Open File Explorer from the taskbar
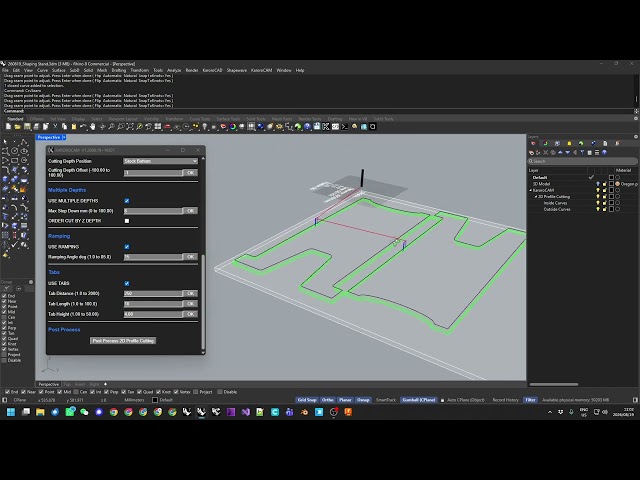The image size is (640, 480). point(40,412)
